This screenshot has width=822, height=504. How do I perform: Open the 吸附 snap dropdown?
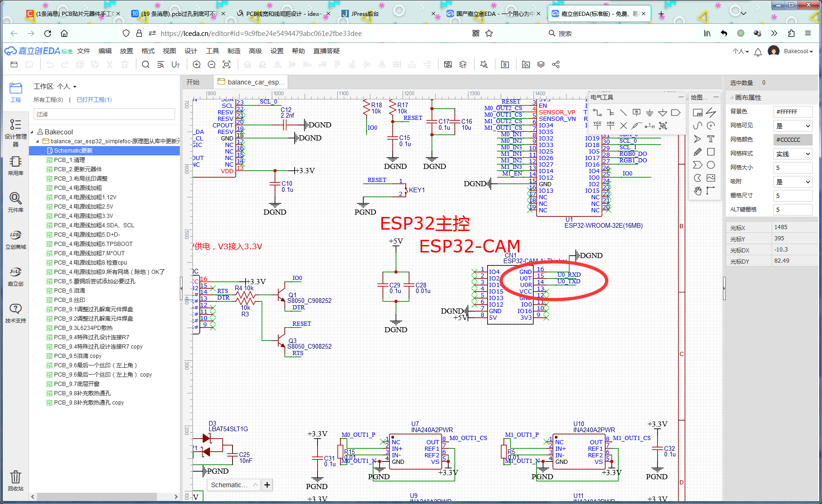(x=793, y=182)
